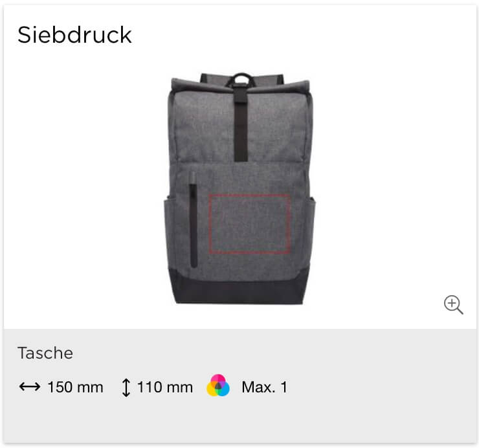Click the Siebdruck heading
479x448 pixels.
pyautogui.click(x=74, y=35)
